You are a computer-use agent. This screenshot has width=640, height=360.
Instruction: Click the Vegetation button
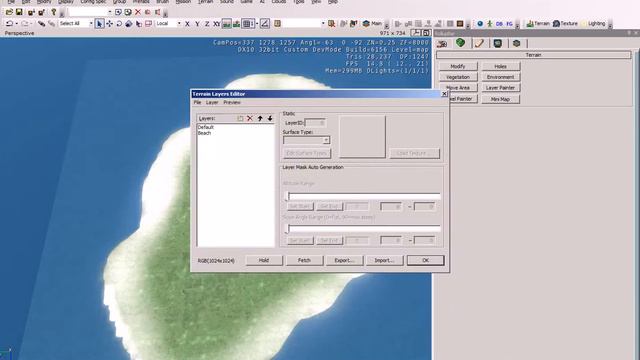(x=458, y=77)
